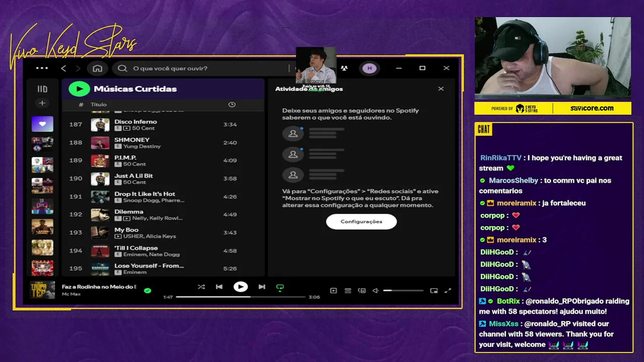The height and width of the screenshot is (362, 644).
Task: Open USHER, Alicia Keys artist link
Action: click(149, 236)
